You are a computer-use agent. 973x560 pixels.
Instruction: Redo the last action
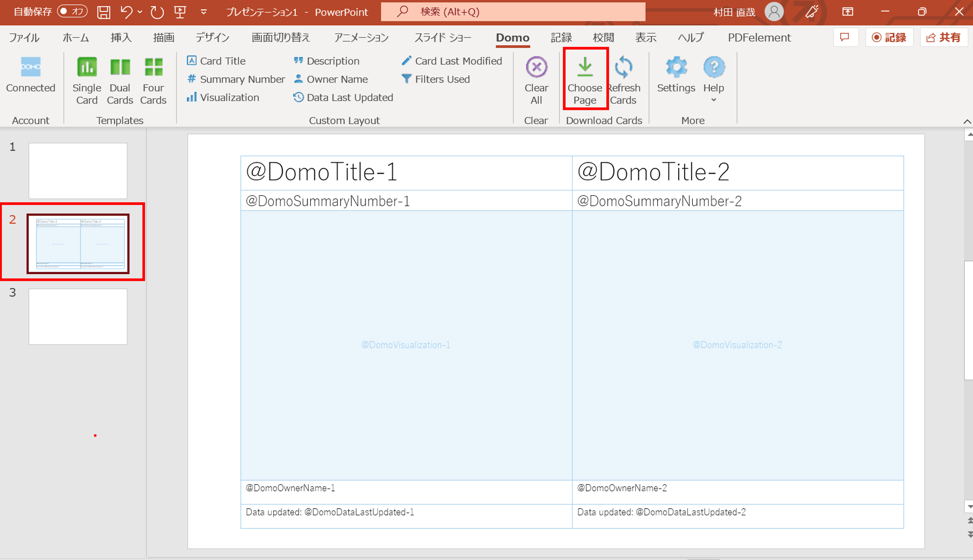click(157, 12)
